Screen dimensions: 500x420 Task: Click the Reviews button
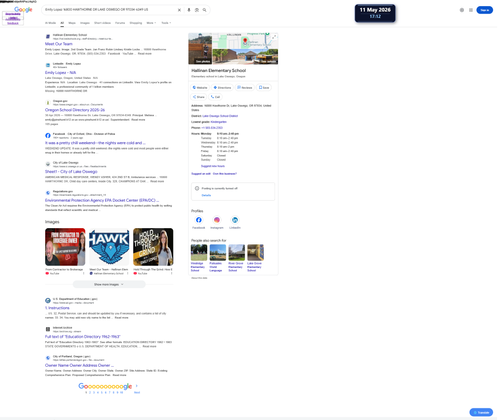tap(245, 88)
